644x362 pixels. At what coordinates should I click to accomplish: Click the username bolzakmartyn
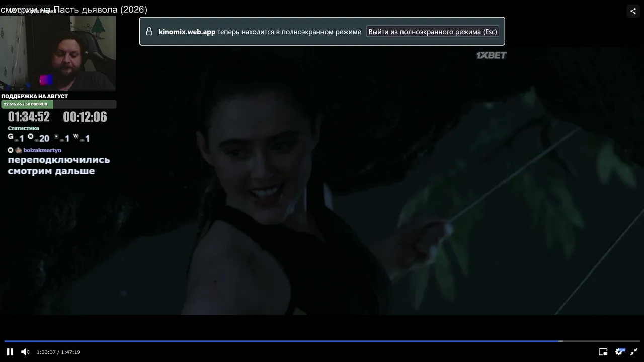click(42, 150)
